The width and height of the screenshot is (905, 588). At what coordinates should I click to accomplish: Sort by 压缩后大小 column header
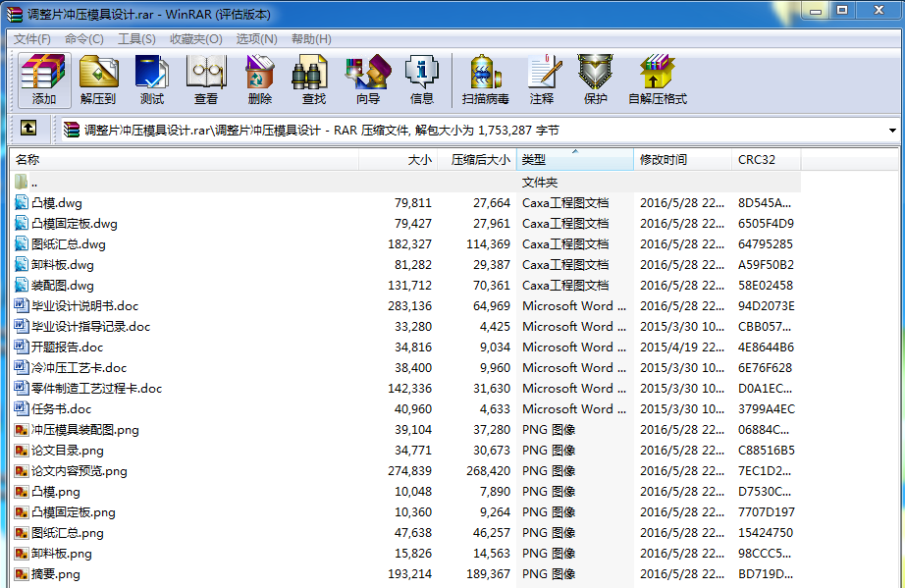pyautogui.click(x=477, y=159)
